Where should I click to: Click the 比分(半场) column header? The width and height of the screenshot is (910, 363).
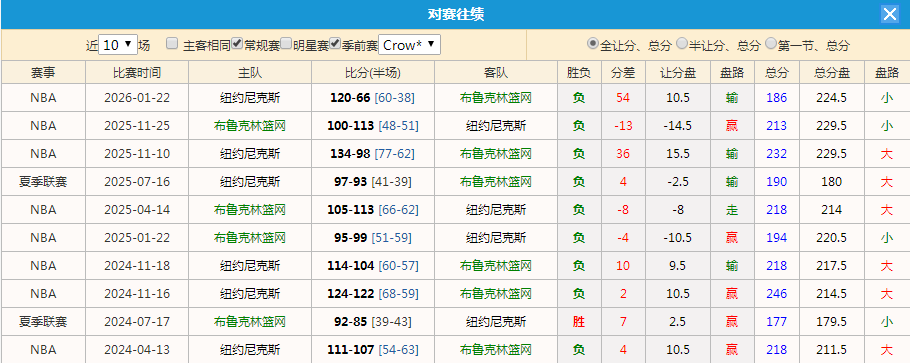(x=373, y=73)
